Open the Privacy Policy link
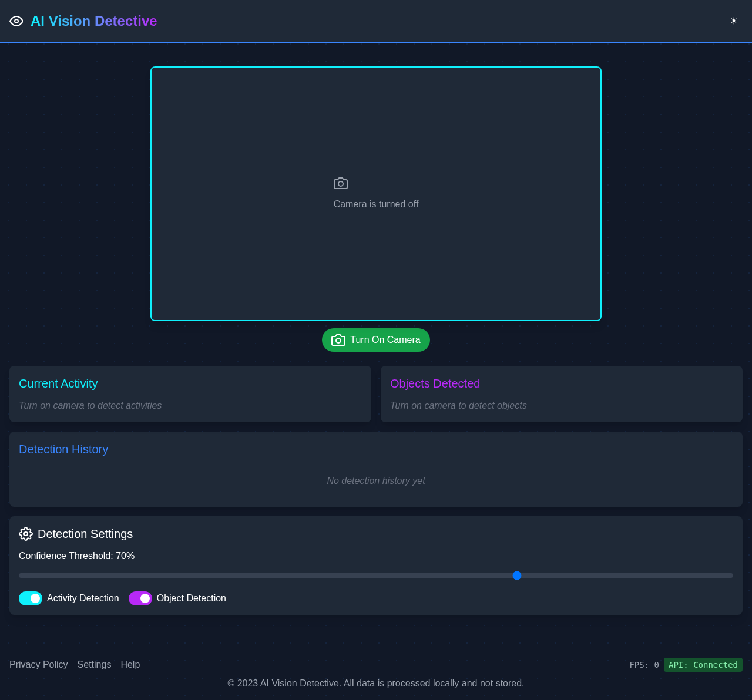The height and width of the screenshot is (700, 752). (x=39, y=664)
